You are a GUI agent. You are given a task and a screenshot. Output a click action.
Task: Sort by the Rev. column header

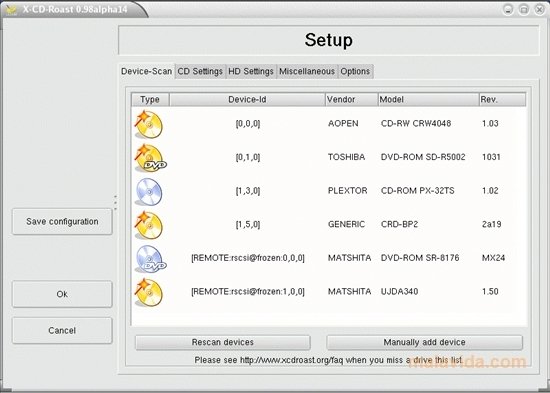pos(502,100)
